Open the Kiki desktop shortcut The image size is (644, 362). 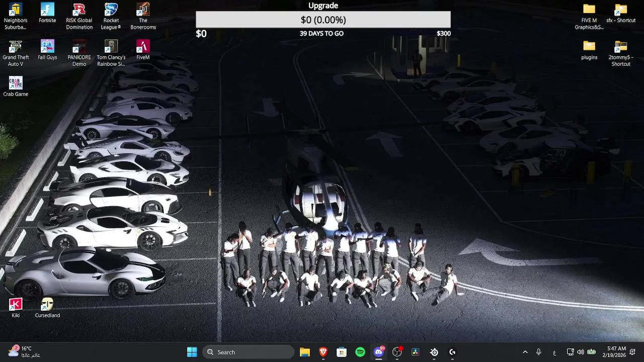click(16, 308)
